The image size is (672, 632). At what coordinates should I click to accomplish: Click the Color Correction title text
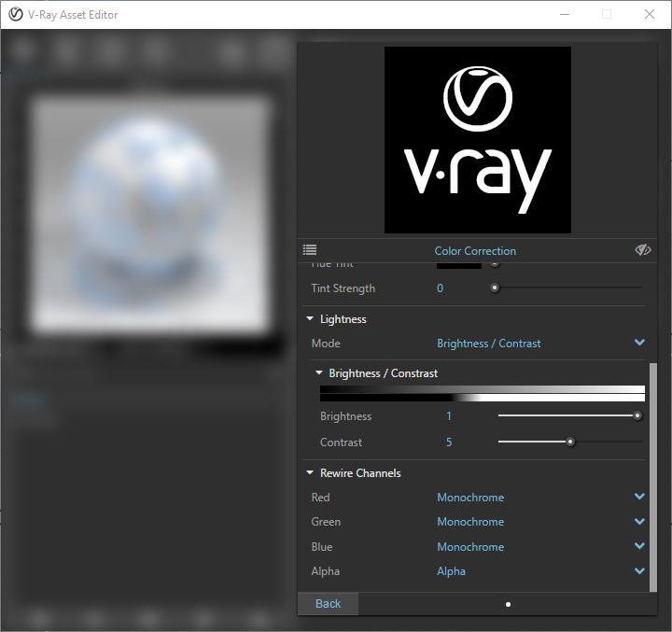(475, 250)
